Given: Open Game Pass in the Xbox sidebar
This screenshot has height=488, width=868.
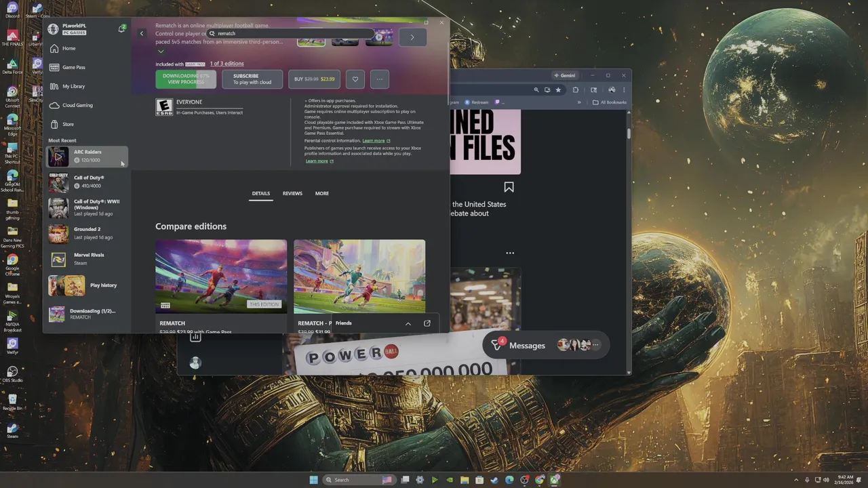Looking at the screenshot, I should 87,68.
